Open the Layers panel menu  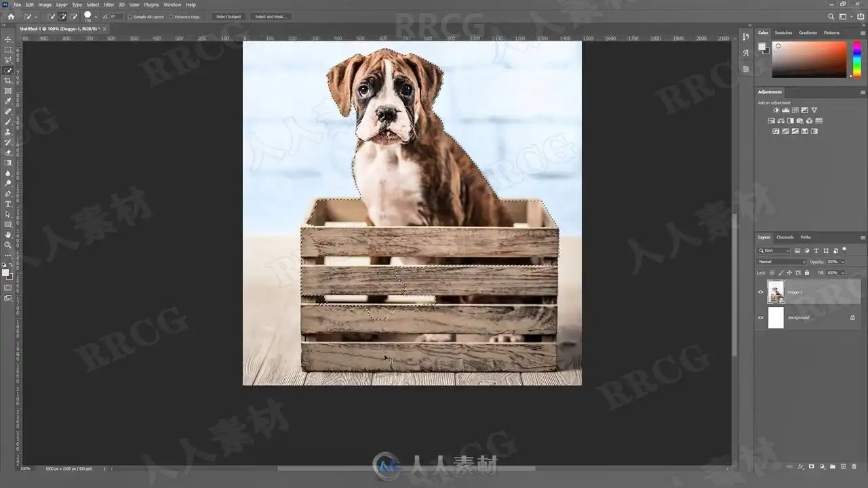click(x=863, y=237)
